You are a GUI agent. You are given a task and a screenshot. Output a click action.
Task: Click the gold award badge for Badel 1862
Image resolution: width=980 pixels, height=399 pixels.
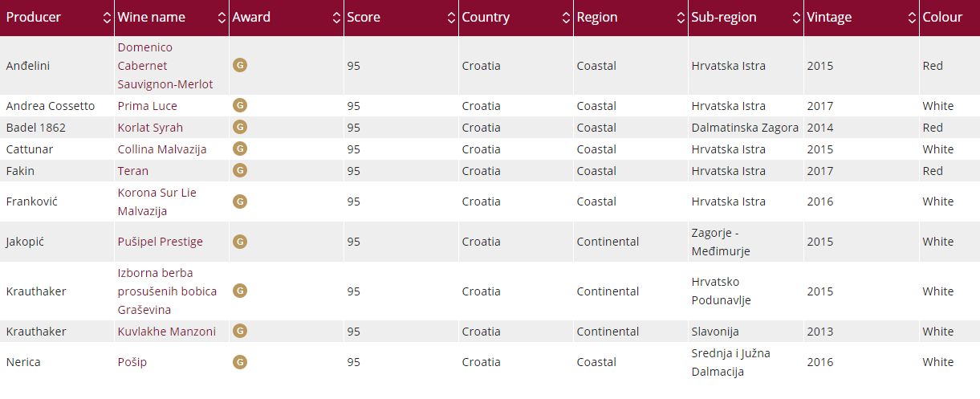pos(239,127)
